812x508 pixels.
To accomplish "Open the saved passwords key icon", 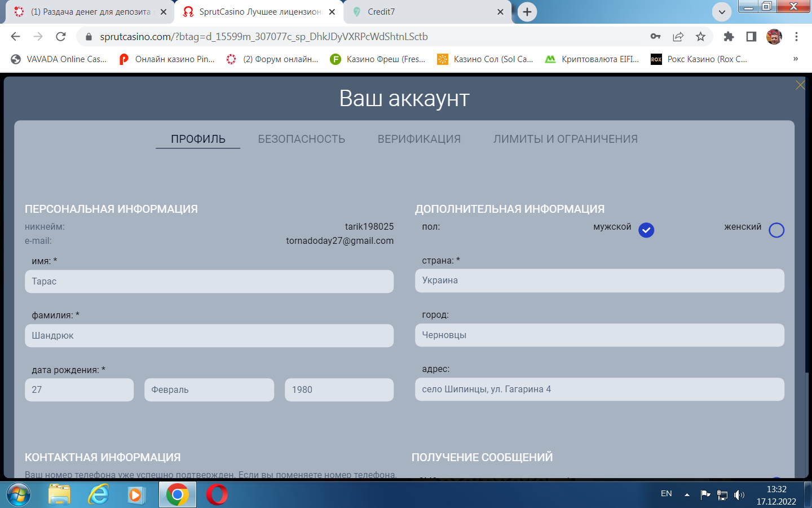I will coord(655,37).
